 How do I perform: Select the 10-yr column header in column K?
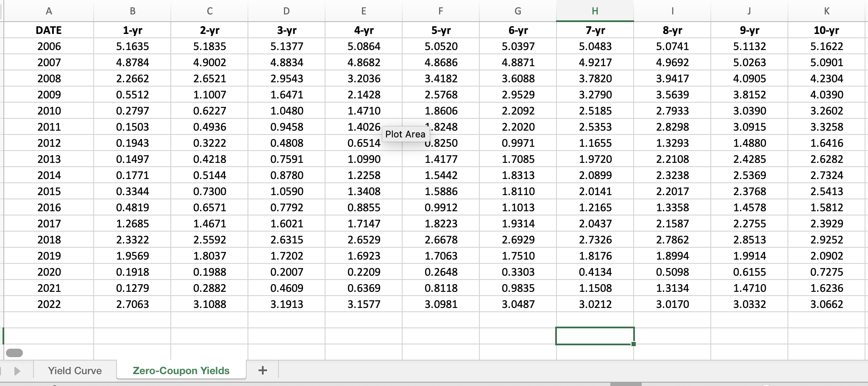[826, 30]
